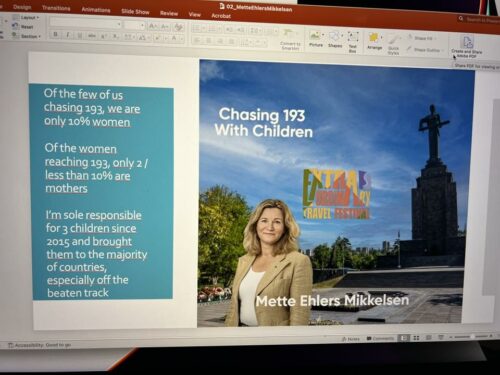Toggle bold formatting button
500x375 pixels.
[56, 34]
